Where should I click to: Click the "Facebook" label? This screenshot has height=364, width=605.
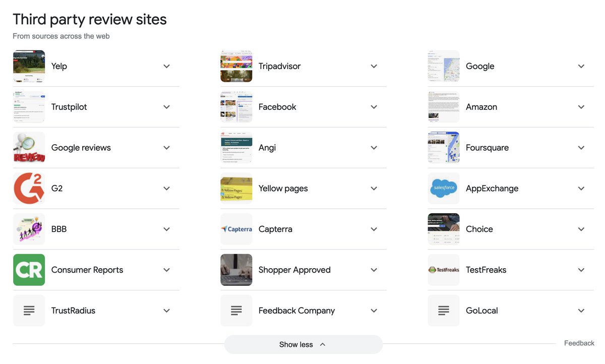coord(277,107)
